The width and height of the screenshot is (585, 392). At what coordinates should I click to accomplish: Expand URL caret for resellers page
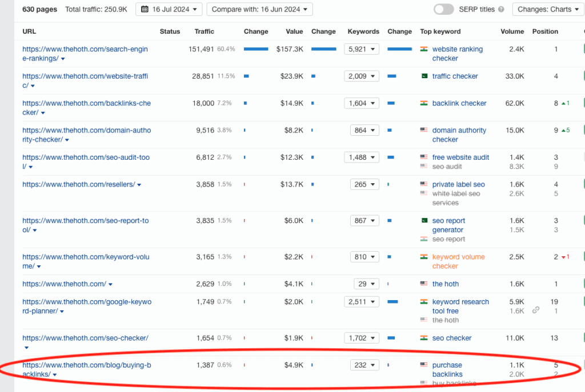(139, 185)
